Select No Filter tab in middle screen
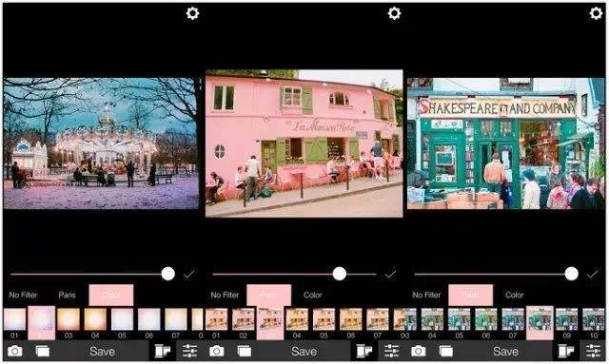The width and height of the screenshot is (609, 364). 225,295
